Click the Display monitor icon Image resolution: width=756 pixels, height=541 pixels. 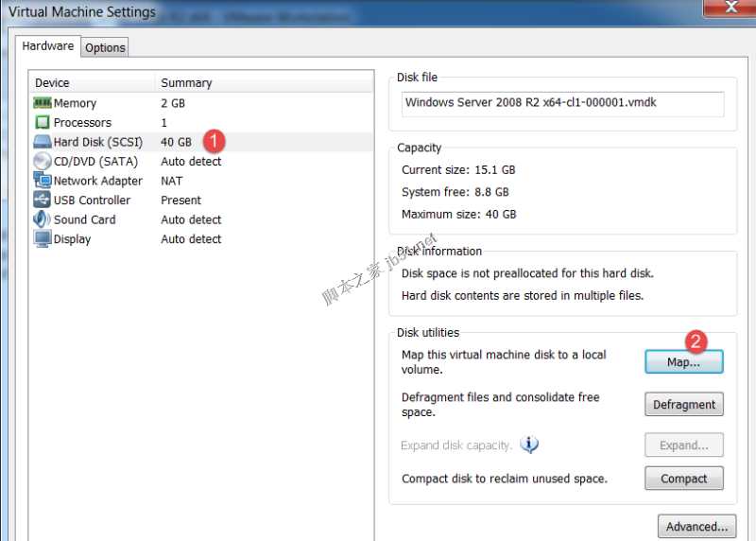43,238
